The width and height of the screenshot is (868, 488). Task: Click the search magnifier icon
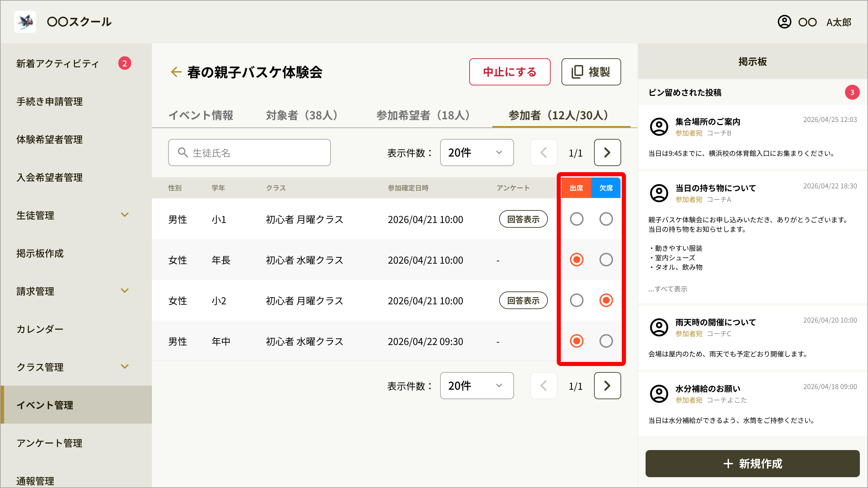click(x=183, y=152)
